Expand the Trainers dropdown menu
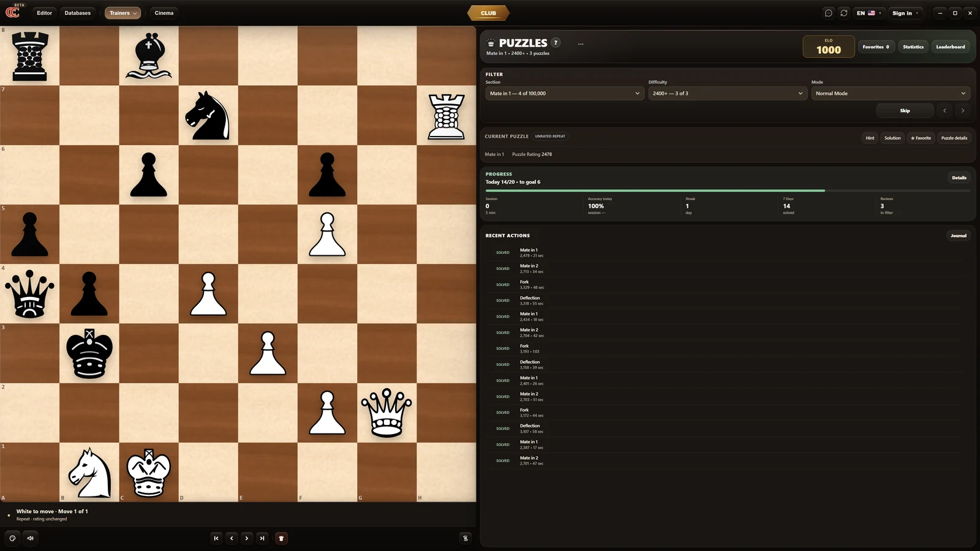The width and height of the screenshot is (980, 551). (123, 13)
